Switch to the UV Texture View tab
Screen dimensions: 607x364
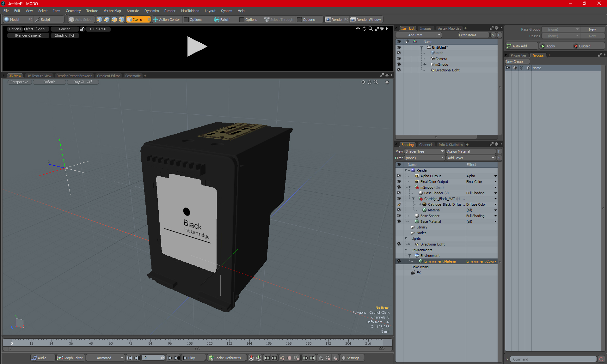pyautogui.click(x=39, y=76)
